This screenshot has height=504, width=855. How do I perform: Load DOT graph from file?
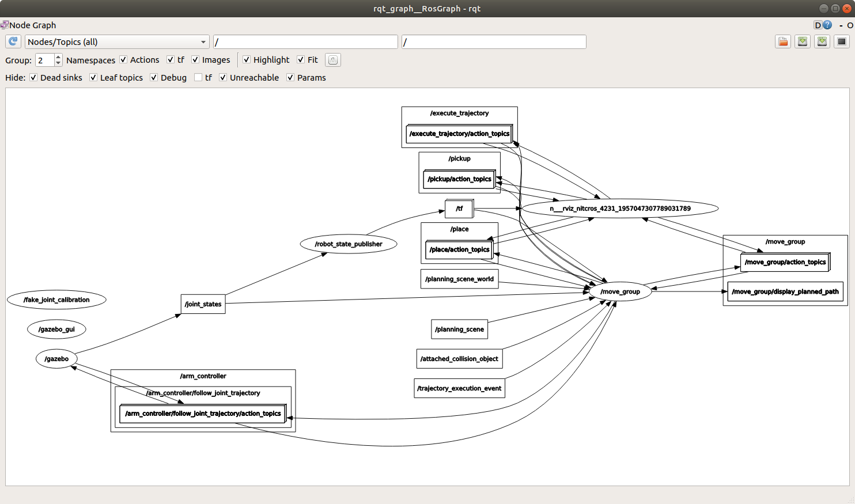click(782, 41)
